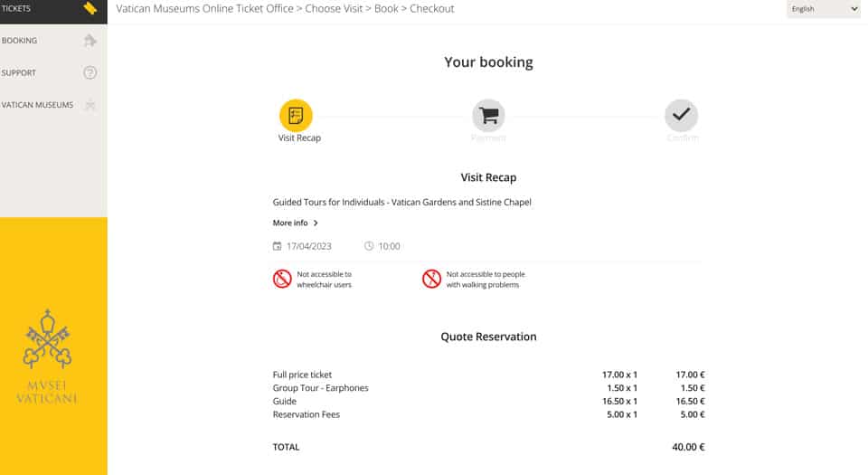Click the 16.50 € amount
The image size is (868, 475).
pos(690,402)
